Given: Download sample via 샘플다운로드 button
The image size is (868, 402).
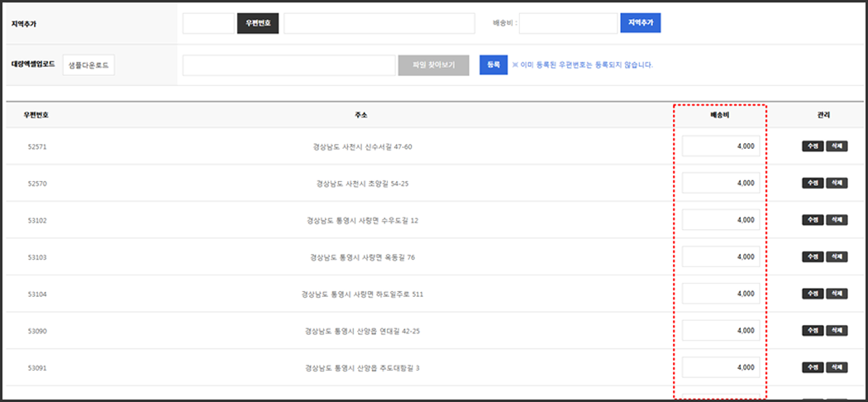Looking at the screenshot, I should coord(88,65).
